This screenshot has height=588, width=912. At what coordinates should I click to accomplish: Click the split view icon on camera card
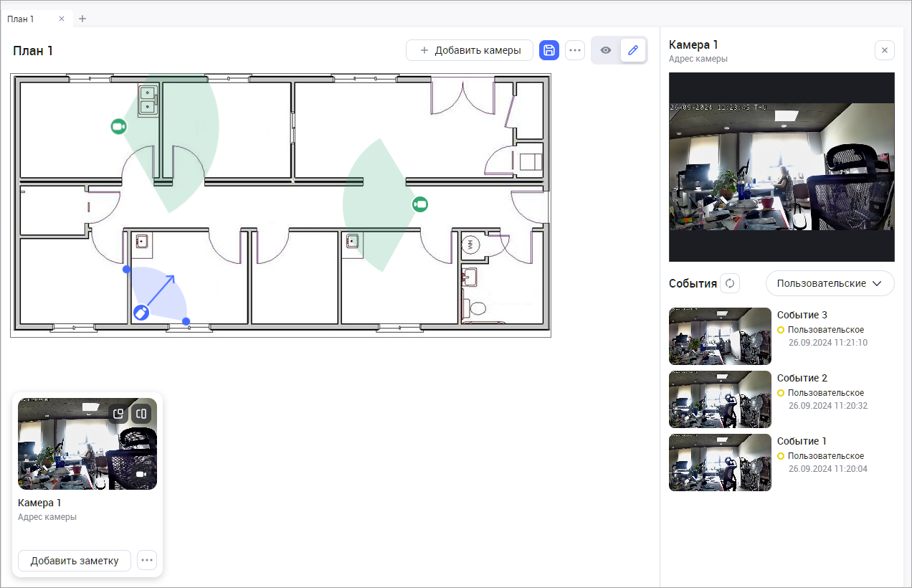point(141,414)
